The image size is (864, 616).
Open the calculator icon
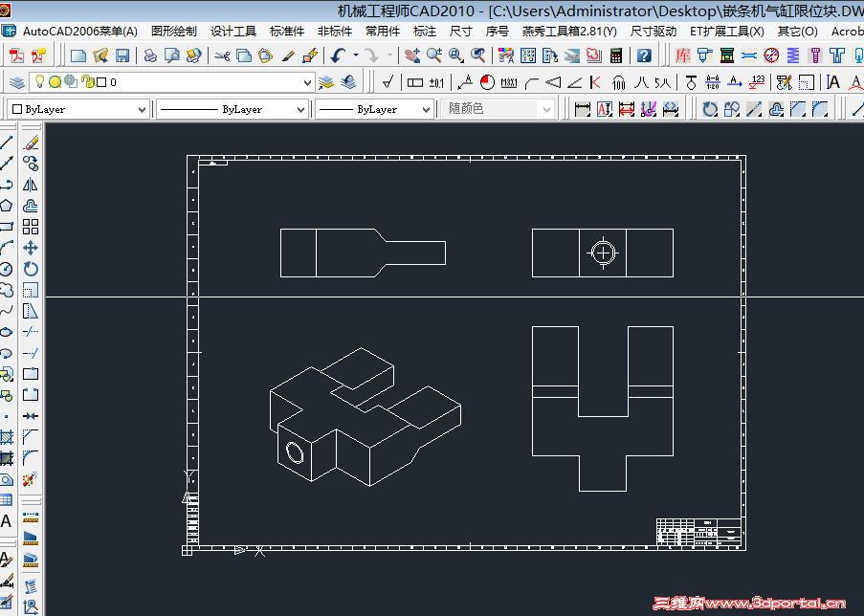click(x=616, y=55)
